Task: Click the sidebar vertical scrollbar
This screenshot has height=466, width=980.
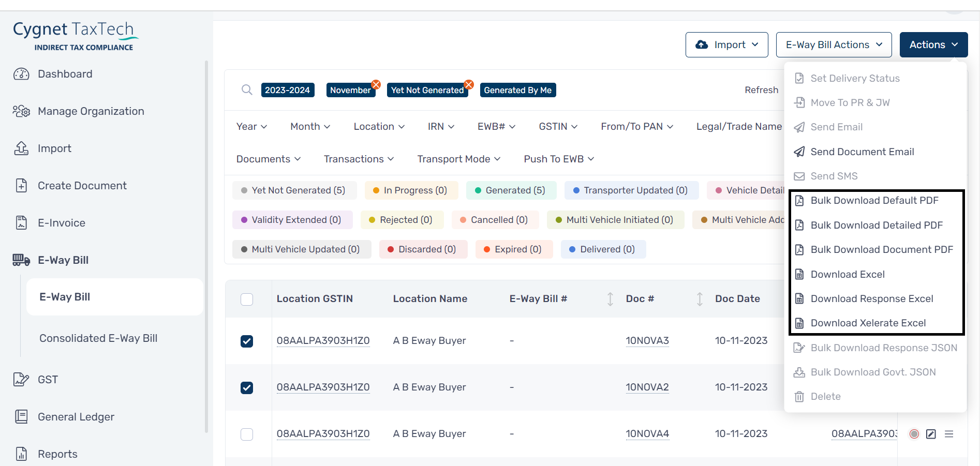Action: click(206, 246)
